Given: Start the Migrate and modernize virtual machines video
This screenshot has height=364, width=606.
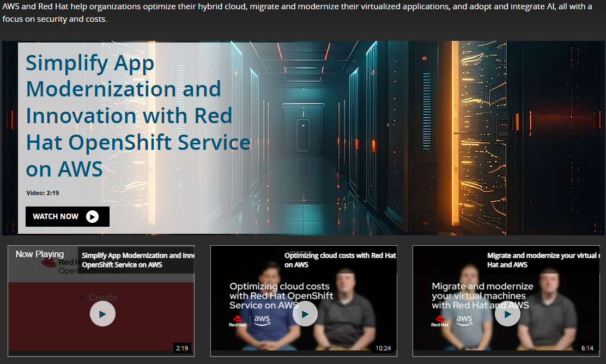Looking at the screenshot, I should click(507, 314).
